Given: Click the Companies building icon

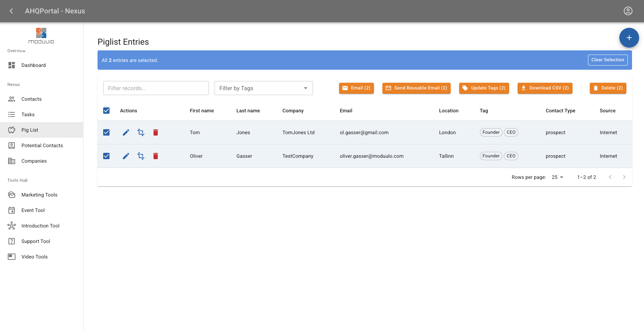Looking at the screenshot, I should [x=12, y=161].
